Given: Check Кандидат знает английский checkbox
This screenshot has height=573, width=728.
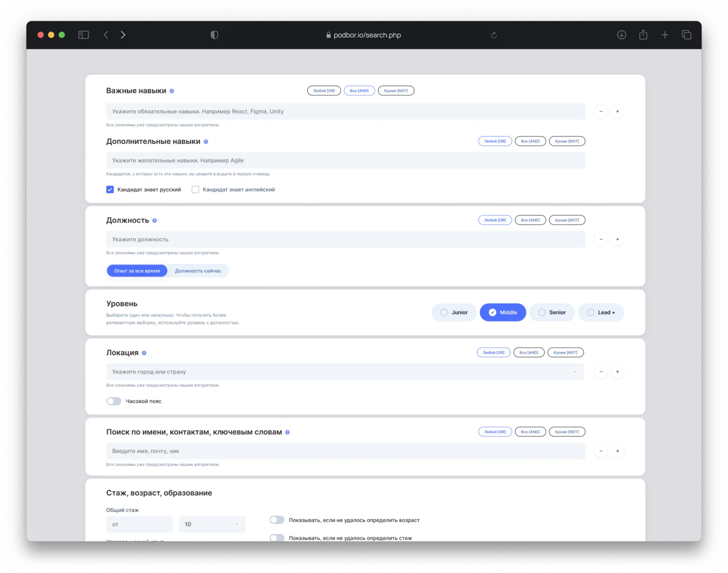Looking at the screenshot, I should 195,189.
